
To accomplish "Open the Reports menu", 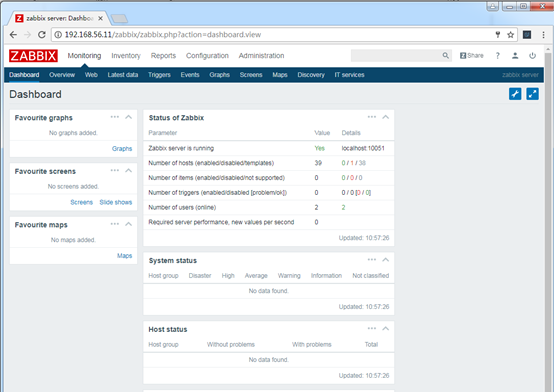I will coord(163,55).
